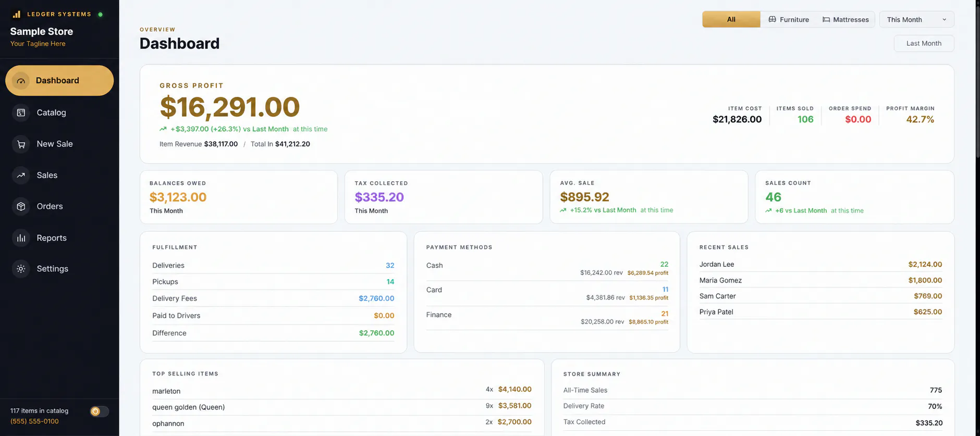Image resolution: width=980 pixels, height=436 pixels.
Task: Open the This Month period dropdown
Action: point(916,19)
